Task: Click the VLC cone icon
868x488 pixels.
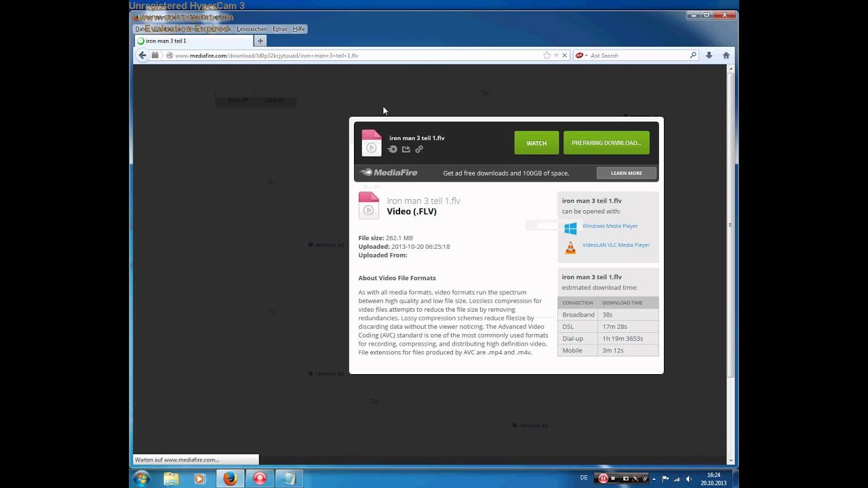Action: (x=570, y=247)
